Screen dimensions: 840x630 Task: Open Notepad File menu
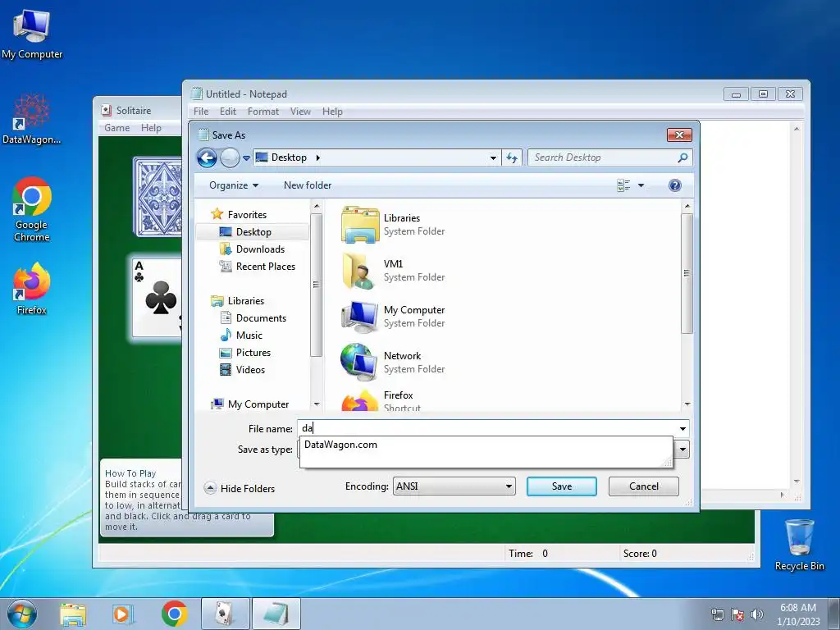tap(201, 112)
